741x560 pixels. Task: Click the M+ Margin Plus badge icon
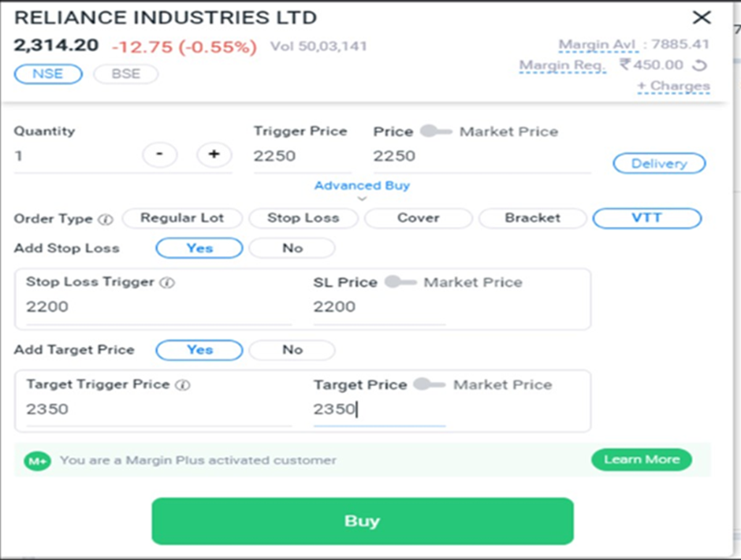pyautogui.click(x=38, y=461)
